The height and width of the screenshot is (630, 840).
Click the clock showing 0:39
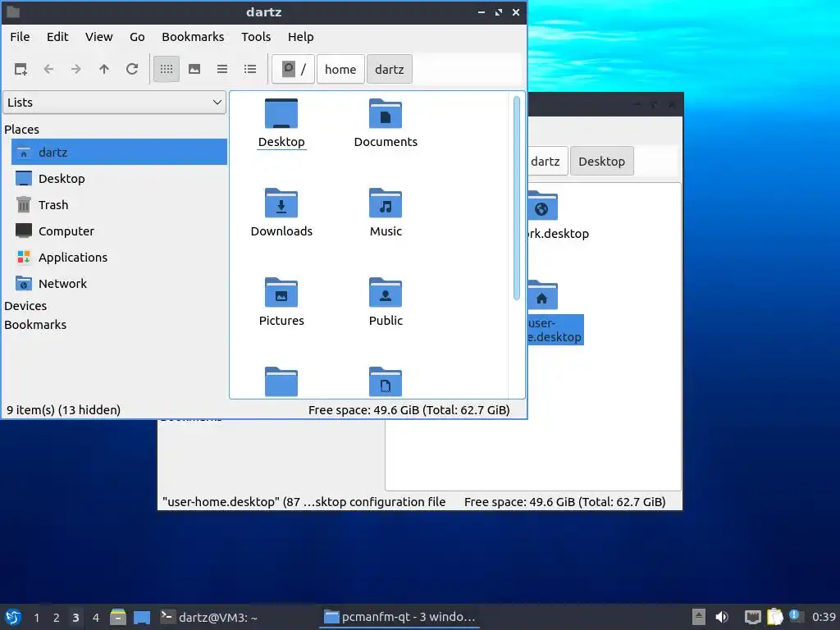[824, 617]
